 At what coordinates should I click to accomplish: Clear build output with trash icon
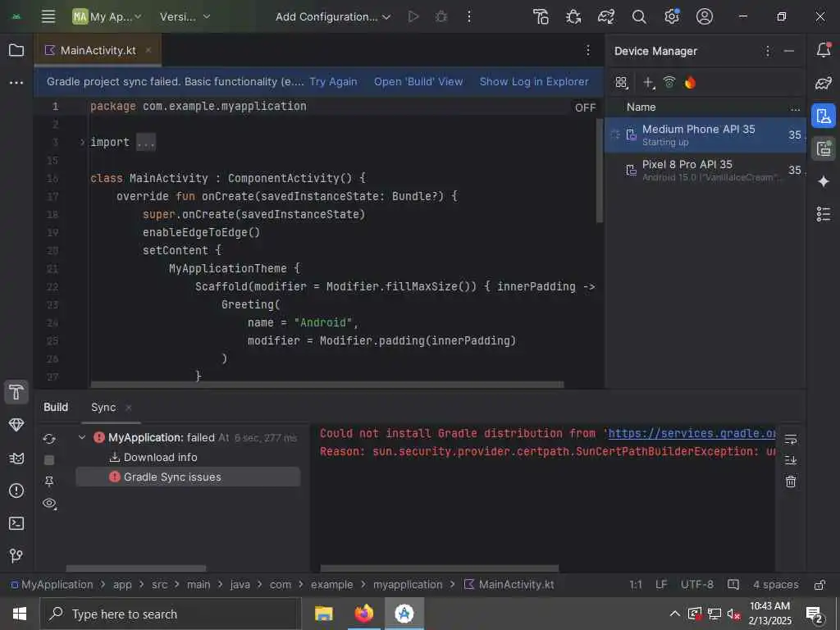791,482
